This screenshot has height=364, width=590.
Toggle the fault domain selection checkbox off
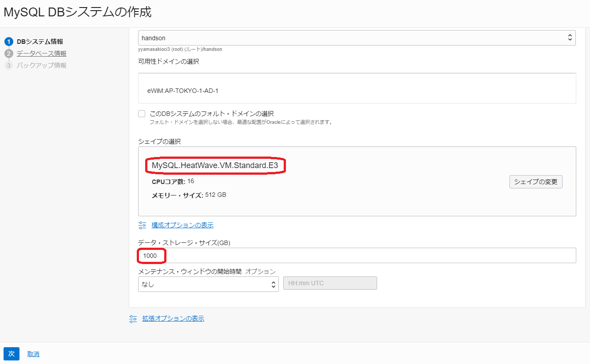click(x=141, y=113)
